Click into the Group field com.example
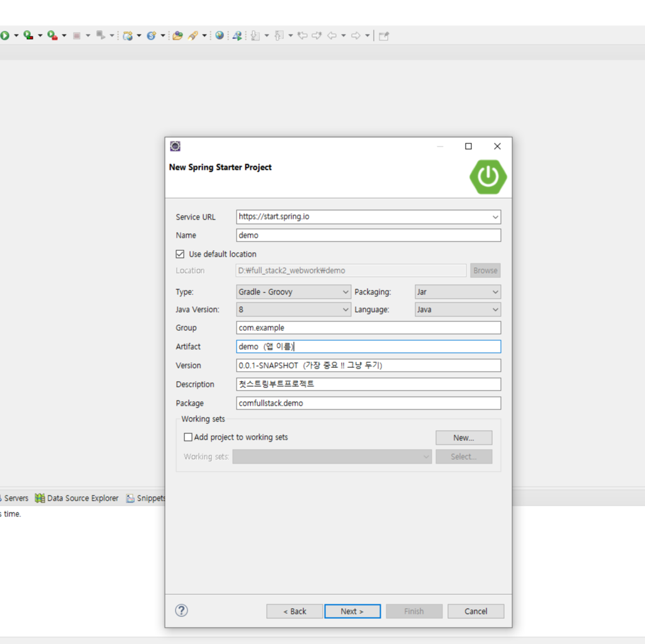 coord(369,328)
